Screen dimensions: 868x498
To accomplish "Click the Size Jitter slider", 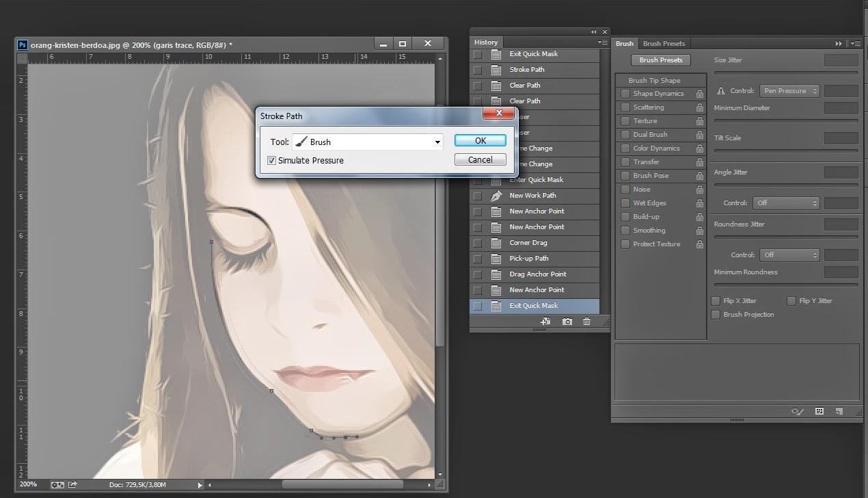I will [x=785, y=72].
